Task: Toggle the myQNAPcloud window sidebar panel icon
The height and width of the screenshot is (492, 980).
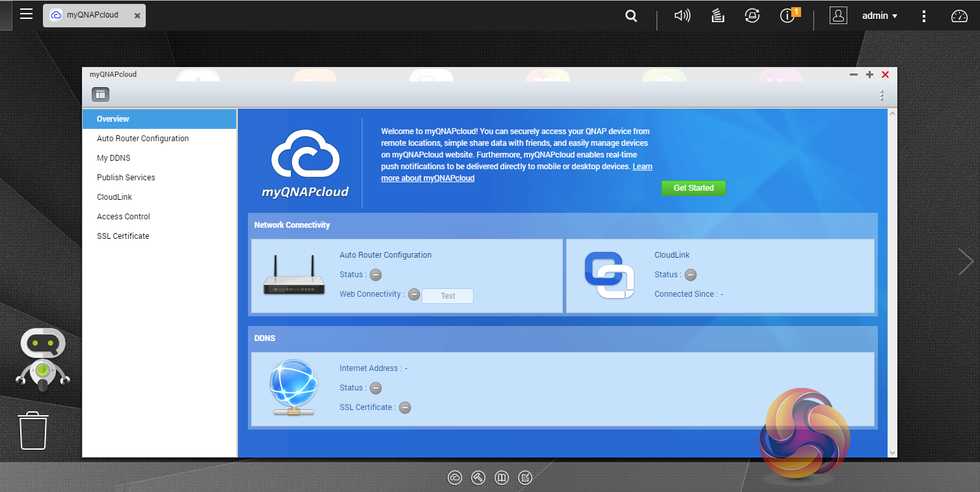Action: point(100,94)
